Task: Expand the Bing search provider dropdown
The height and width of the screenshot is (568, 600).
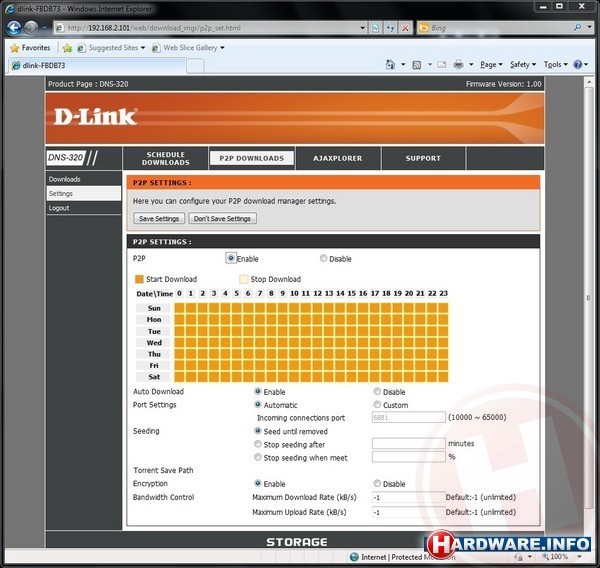Action: point(590,28)
